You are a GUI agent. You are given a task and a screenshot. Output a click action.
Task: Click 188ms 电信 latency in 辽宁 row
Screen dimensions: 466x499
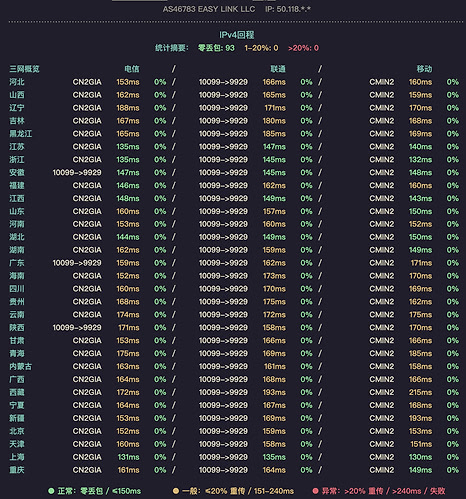[x=128, y=108]
